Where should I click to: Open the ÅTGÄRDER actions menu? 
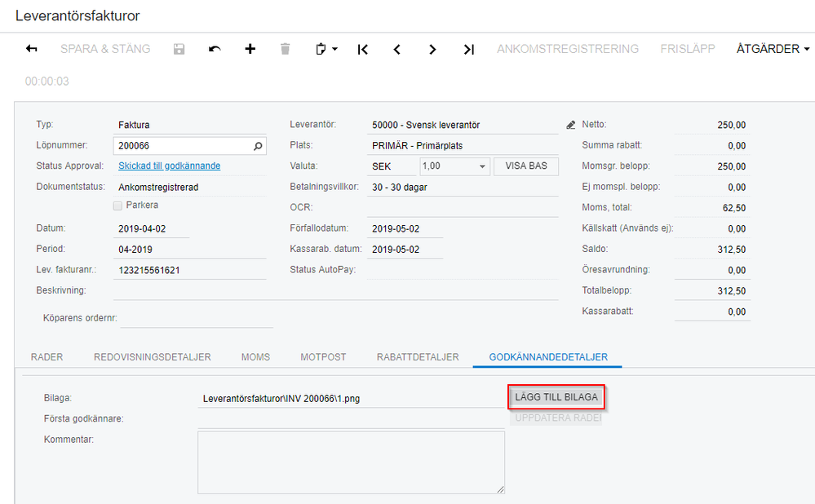pos(773,49)
